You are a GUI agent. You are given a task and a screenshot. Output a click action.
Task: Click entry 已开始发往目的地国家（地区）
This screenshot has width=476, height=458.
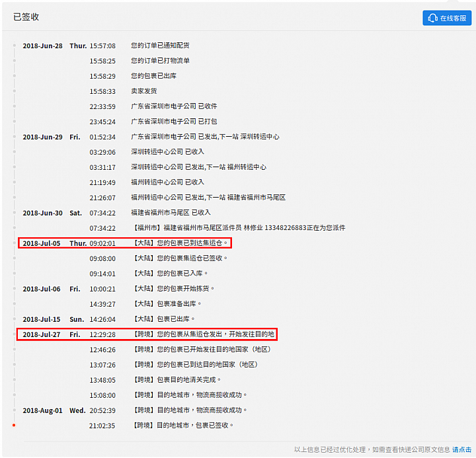point(202,350)
